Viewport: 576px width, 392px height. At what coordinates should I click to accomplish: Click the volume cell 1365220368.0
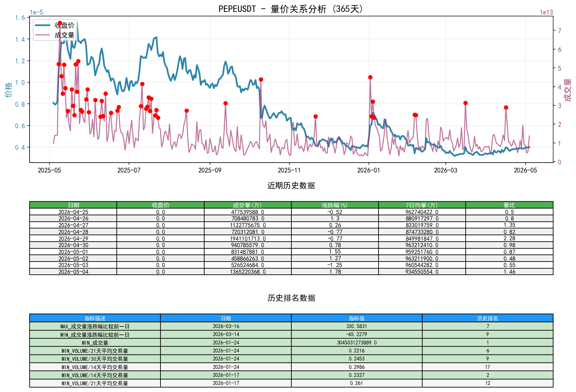pos(248,272)
